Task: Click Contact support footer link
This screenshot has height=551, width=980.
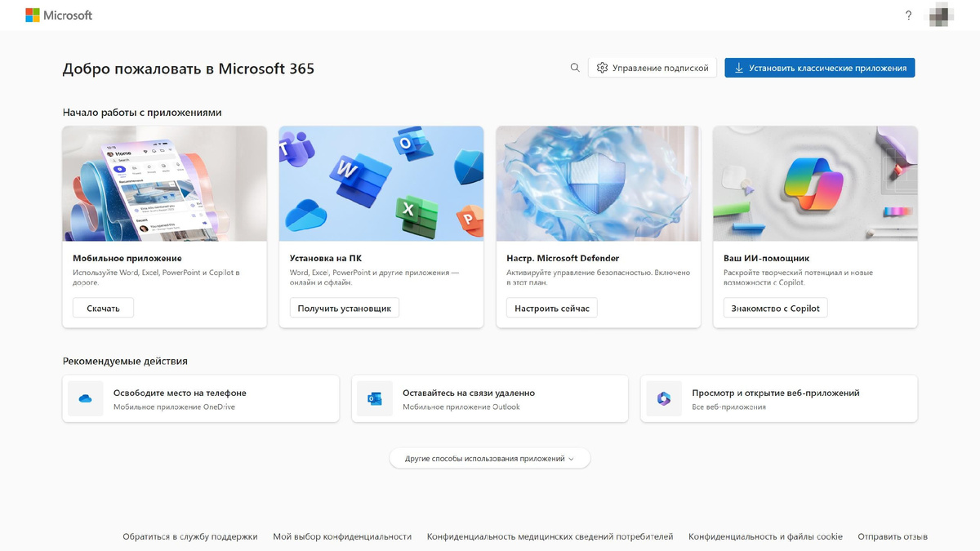Action: (190, 536)
